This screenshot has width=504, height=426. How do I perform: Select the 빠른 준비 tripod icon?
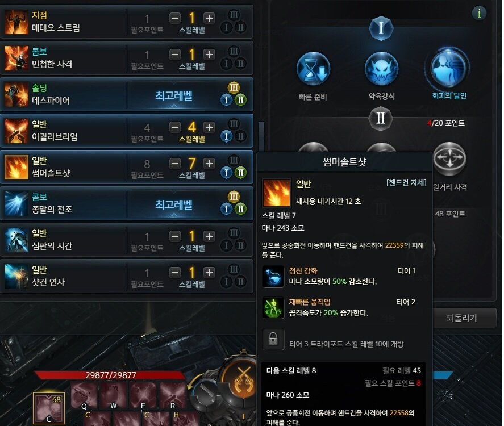313,69
